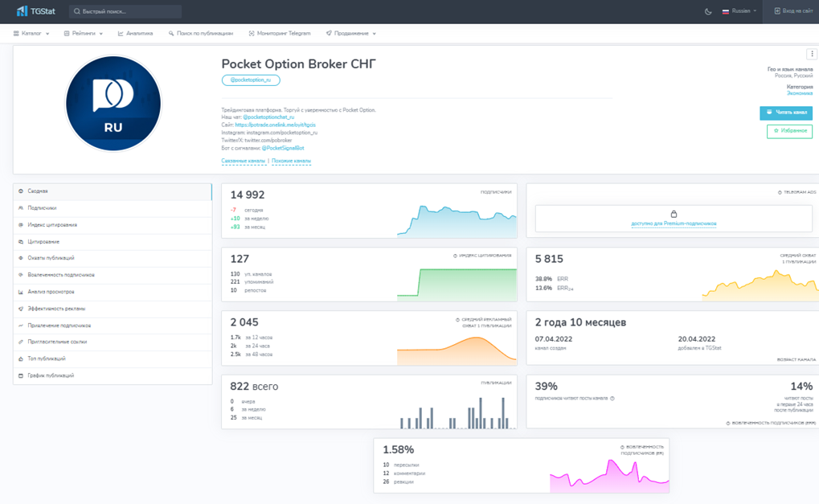Open the three-dot channel options menu
819x504 pixels.
pyautogui.click(x=812, y=54)
